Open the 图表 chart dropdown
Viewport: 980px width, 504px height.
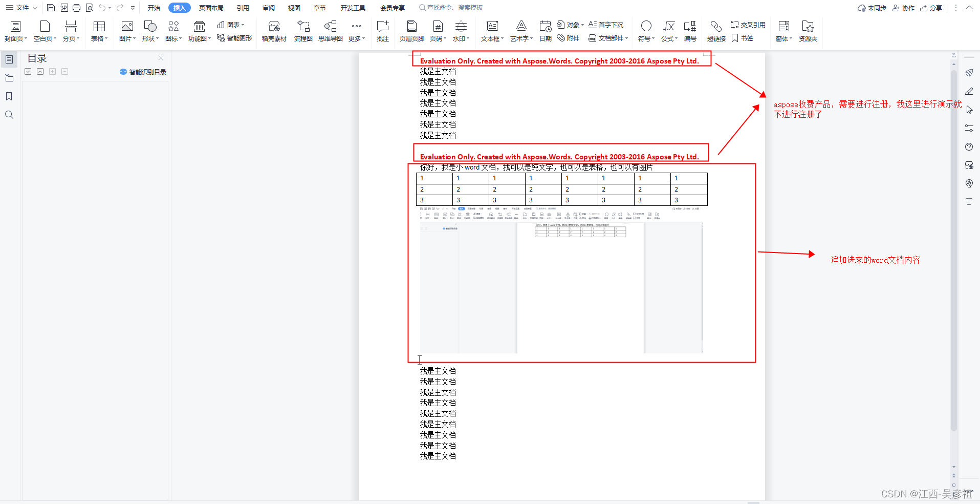pyautogui.click(x=231, y=25)
